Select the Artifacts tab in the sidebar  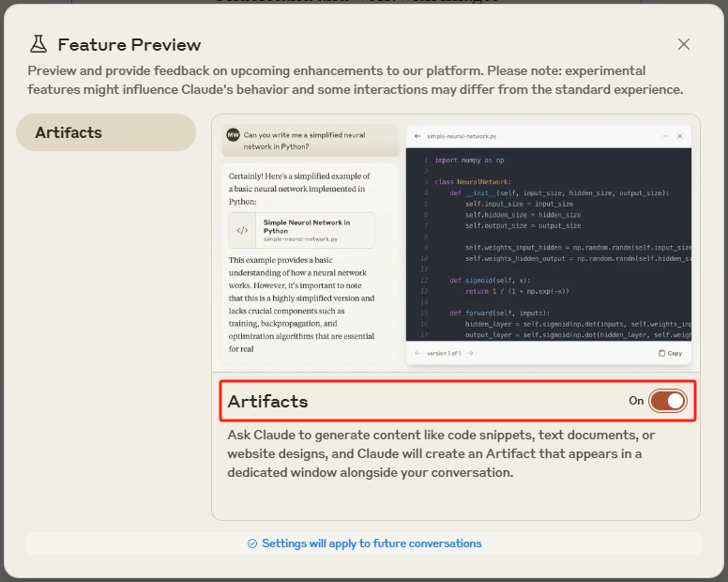(x=106, y=132)
